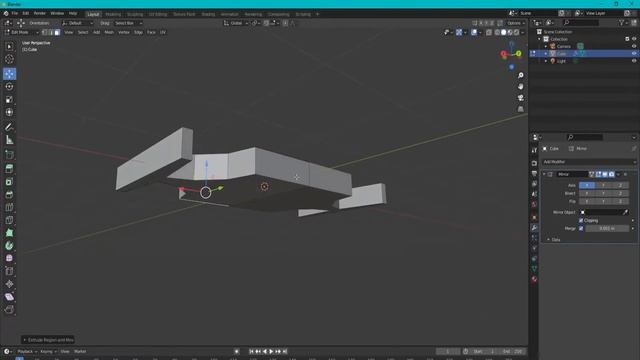Hide the Light object eye icon

[634, 61]
